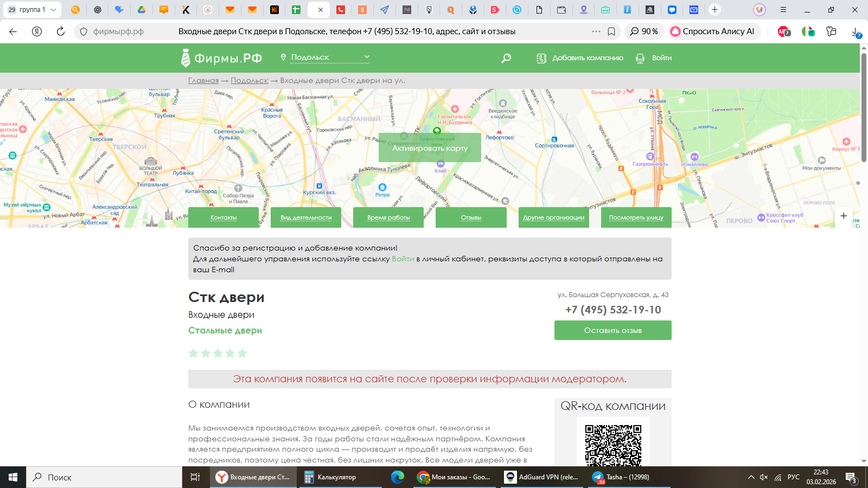Click Активировать карту button
Image resolution: width=868 pixels, height=488 pixels.
click(430, 147)
